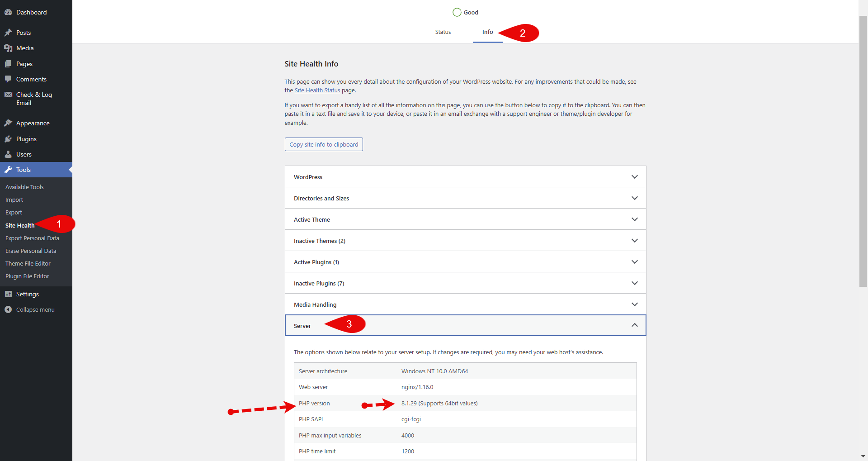Open Export Personal Data submenu item
The height and width of the screenshot is (461, 868).
pos(32,238)
